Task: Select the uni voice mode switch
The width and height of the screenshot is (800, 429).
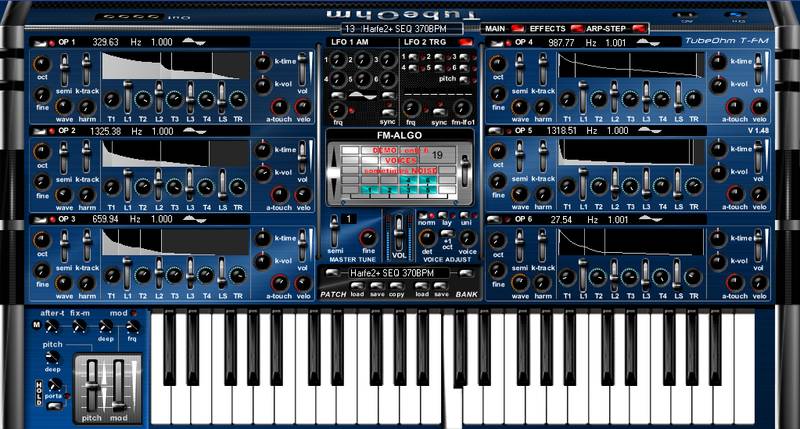Action: [465, 216]
